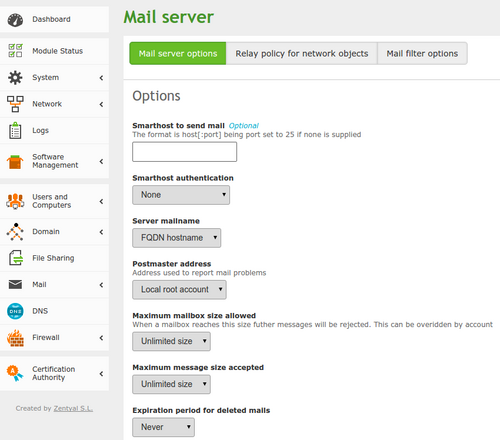500x440 pixels.
Task: Click the Module Status checklist icon
Action: 15,50
